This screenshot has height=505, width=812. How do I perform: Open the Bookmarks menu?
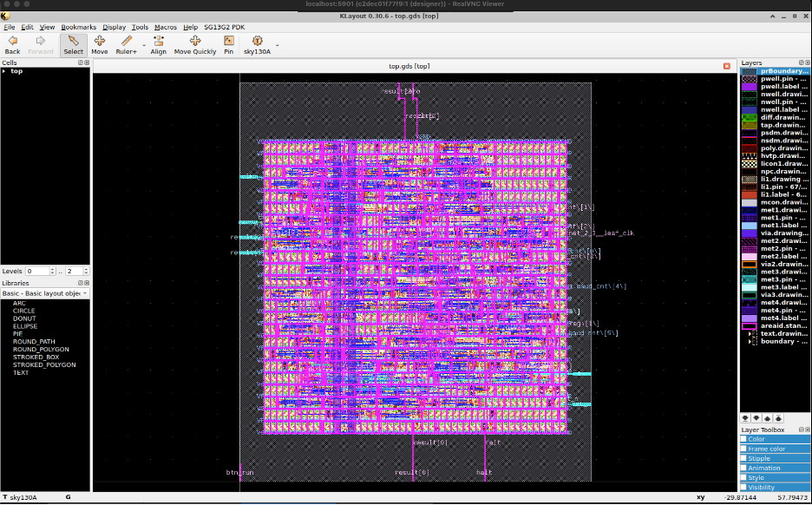point(78,27)
